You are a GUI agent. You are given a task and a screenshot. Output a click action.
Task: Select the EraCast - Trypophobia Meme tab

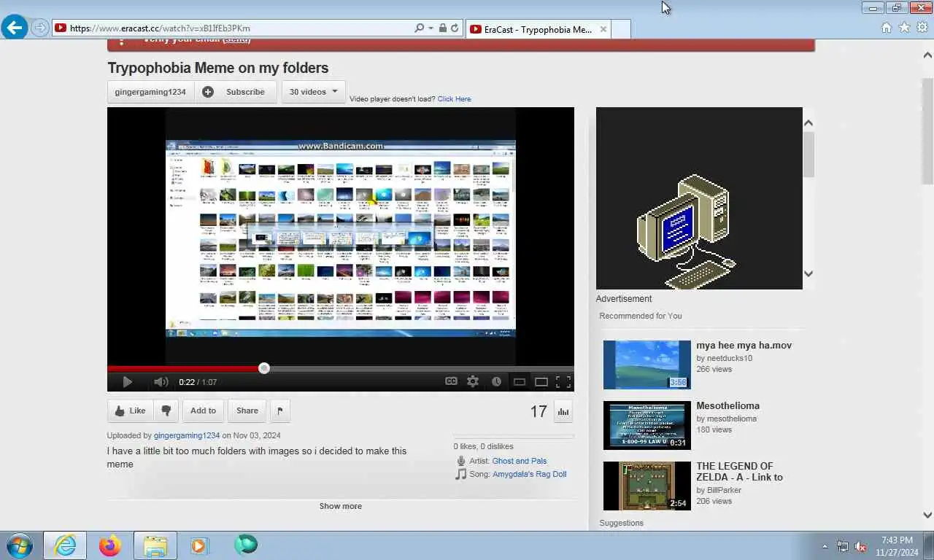coord(537,29)
